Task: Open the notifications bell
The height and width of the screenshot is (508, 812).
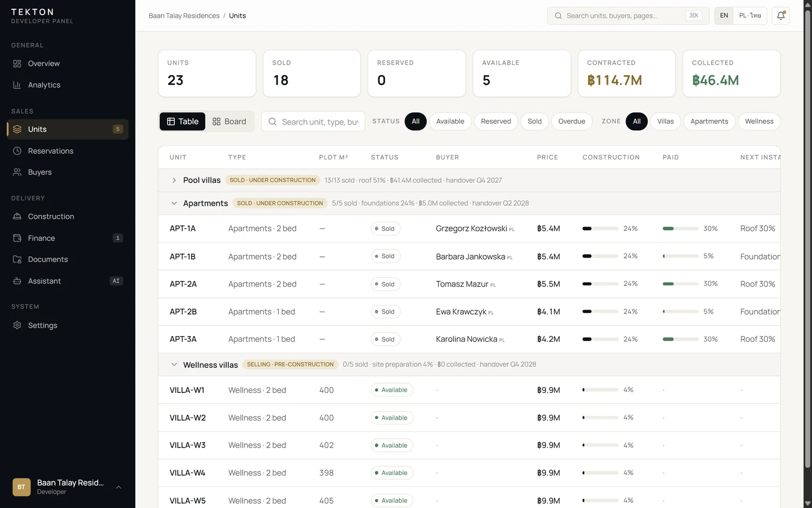Action: point(781,16)
